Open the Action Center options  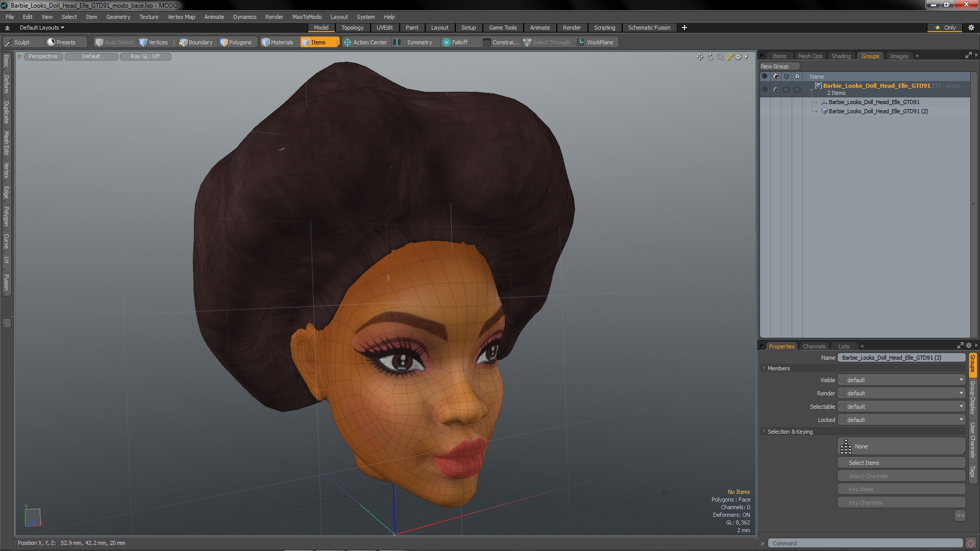pos(365,42)
